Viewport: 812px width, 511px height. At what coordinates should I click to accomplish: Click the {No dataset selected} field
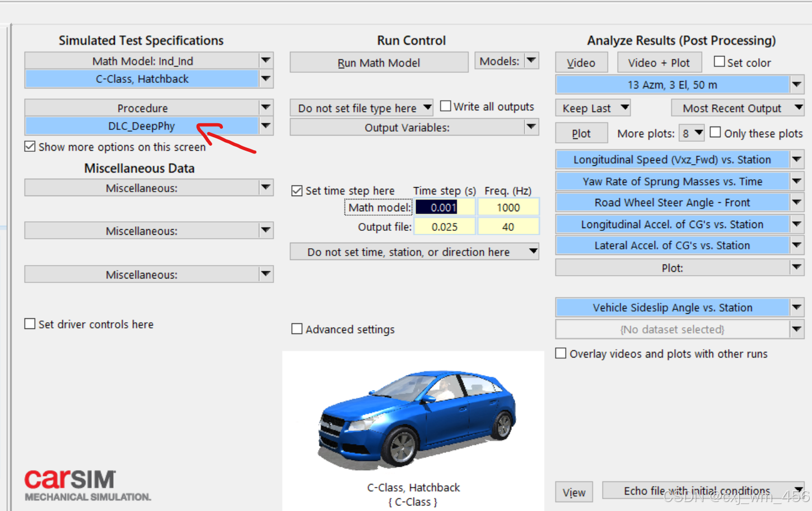coord(672,329)
